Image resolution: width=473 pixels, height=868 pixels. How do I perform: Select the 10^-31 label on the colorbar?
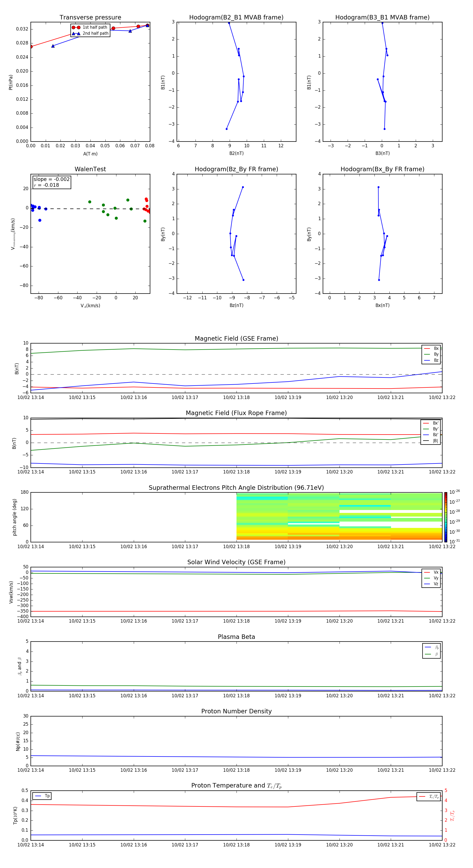(x=455, y=542)
